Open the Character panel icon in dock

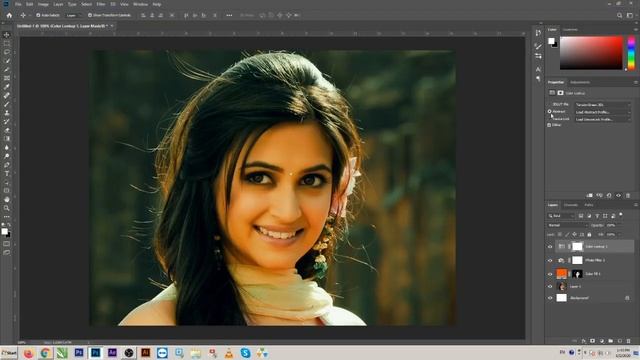pos(538,69)
